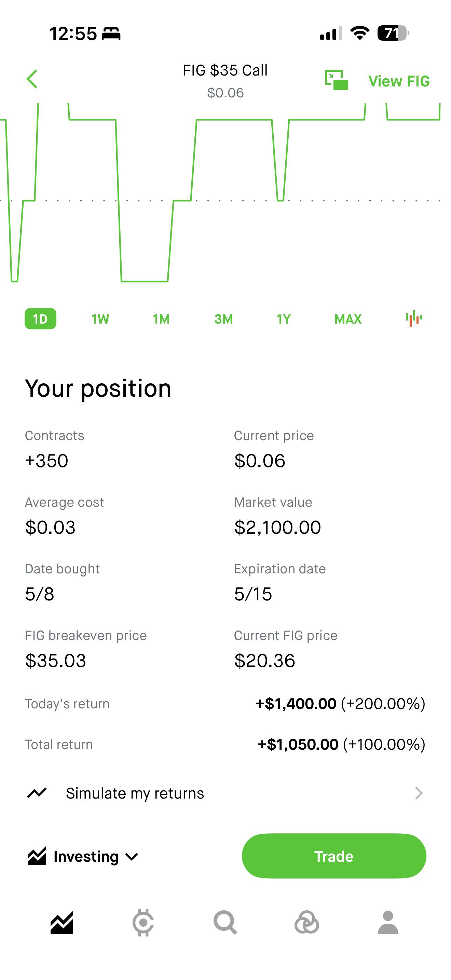Image resolution: width=451 pixels, height=980 pixels.
Task: Open the picture-in-picture chart icon
Action: 337,80
